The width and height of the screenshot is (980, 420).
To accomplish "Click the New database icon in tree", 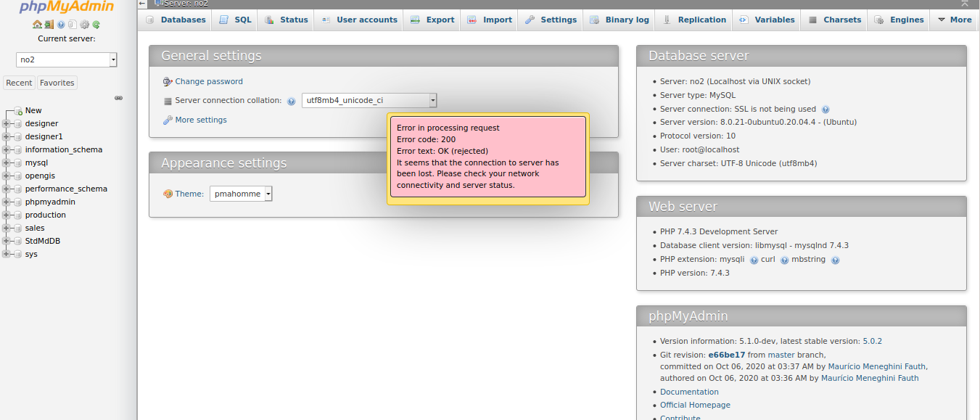I will 18,111.
